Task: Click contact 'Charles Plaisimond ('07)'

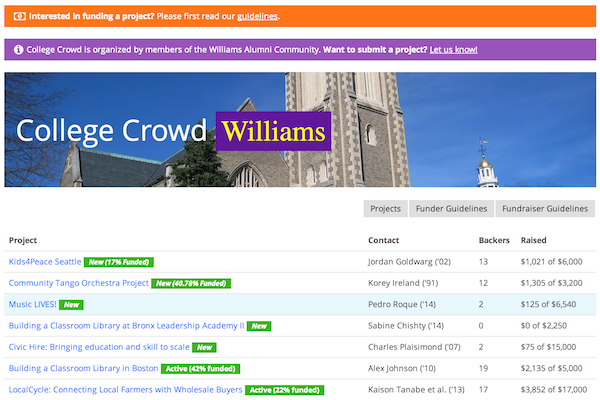Action: point(414,347)
